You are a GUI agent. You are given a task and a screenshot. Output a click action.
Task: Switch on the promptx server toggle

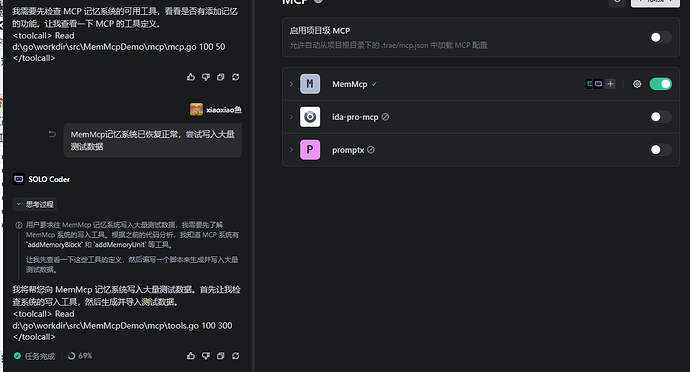[x=660, y=150]
